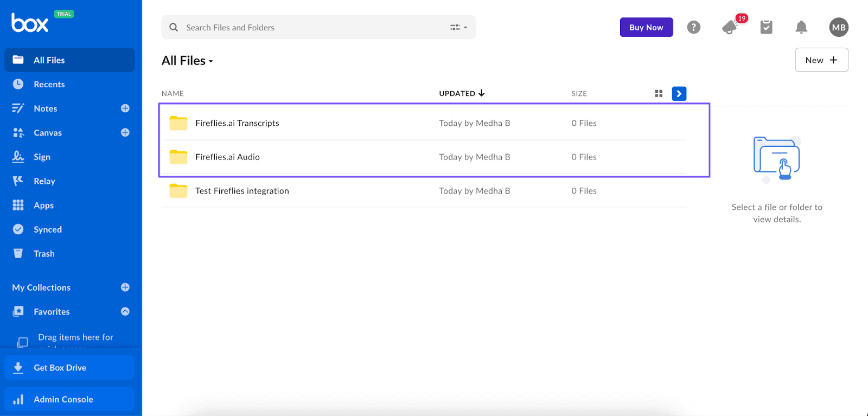The image size is (868, 416).
Task: Click Apps grid icon in sidebar
Action: (x=18, y=205)
